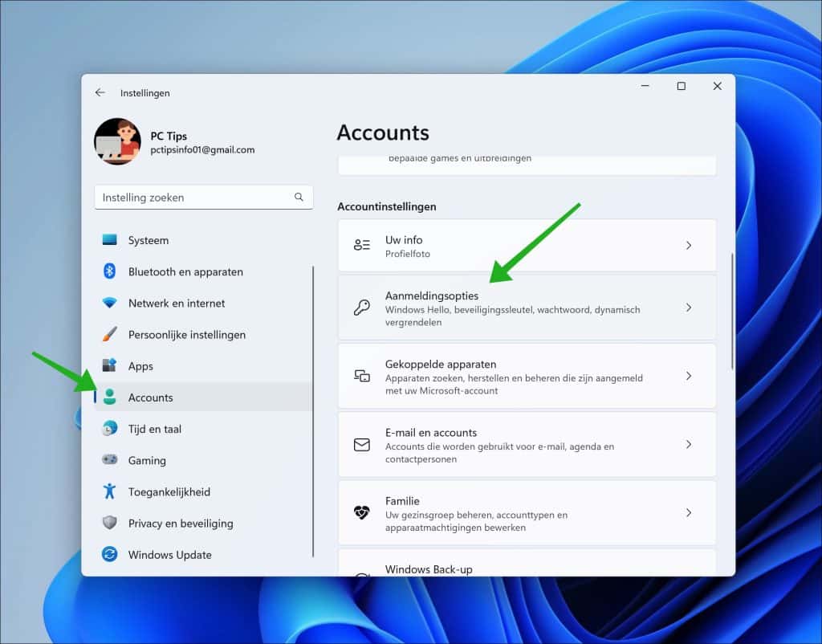Click the Aanmeldingsopties key icon
822x644 pixels.
(362, 308)
